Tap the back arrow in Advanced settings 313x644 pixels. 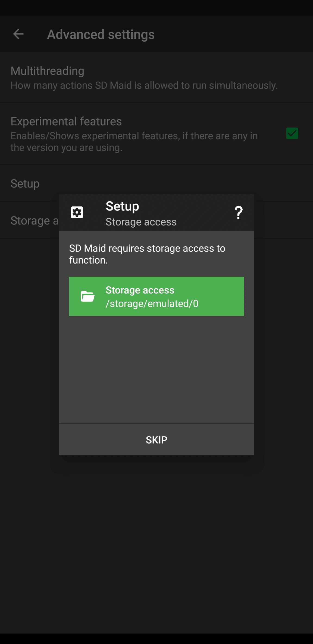pyautogui.click(x=18, y=34)
